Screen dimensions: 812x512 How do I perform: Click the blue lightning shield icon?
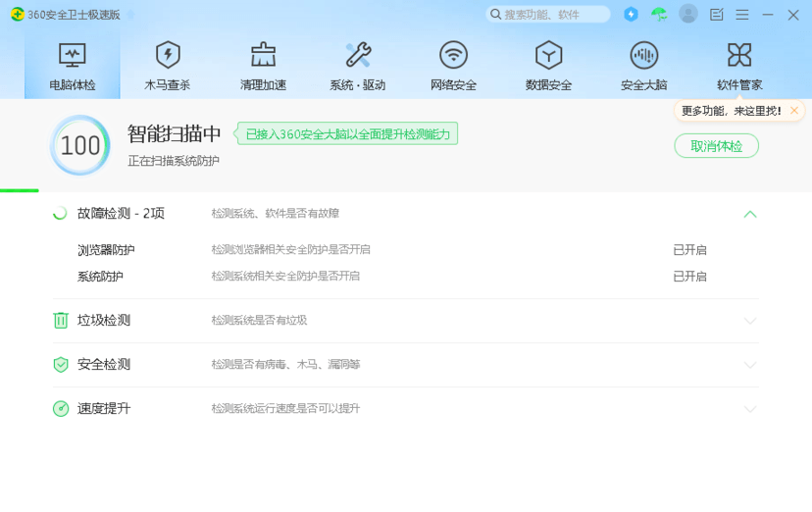point(631,14)
